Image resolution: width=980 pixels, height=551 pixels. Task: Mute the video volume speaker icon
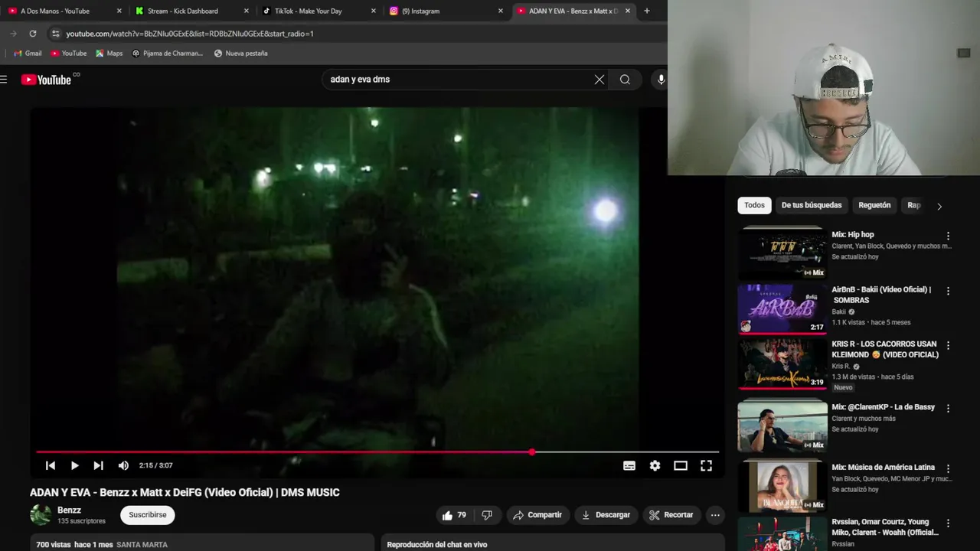[x=123, y=465]
